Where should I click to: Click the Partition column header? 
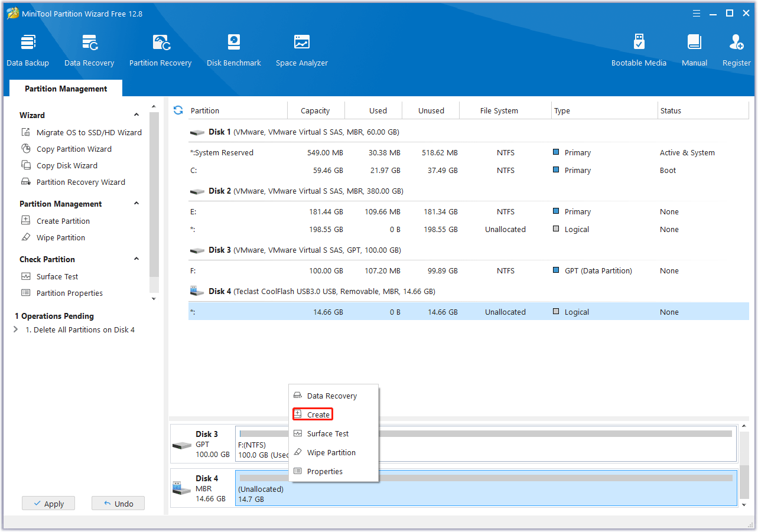238,110
